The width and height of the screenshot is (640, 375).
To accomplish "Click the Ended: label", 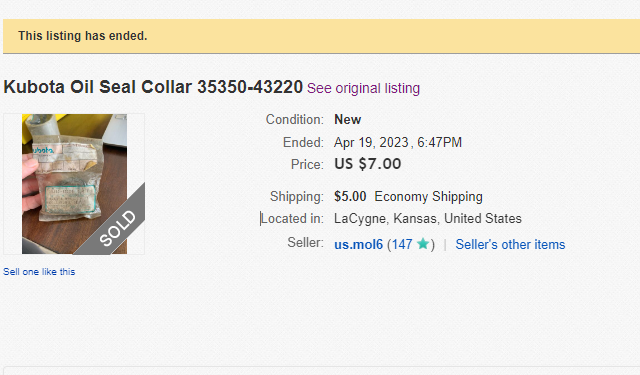I will [303, 142].
